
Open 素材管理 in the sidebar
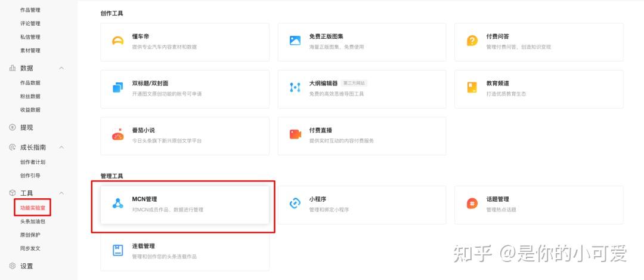click(x=30, y=51)
